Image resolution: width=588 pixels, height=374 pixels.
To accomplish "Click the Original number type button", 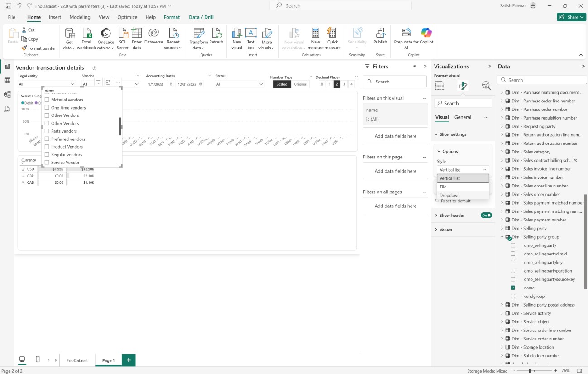I will pyautogui.click(x=300, y=84).
